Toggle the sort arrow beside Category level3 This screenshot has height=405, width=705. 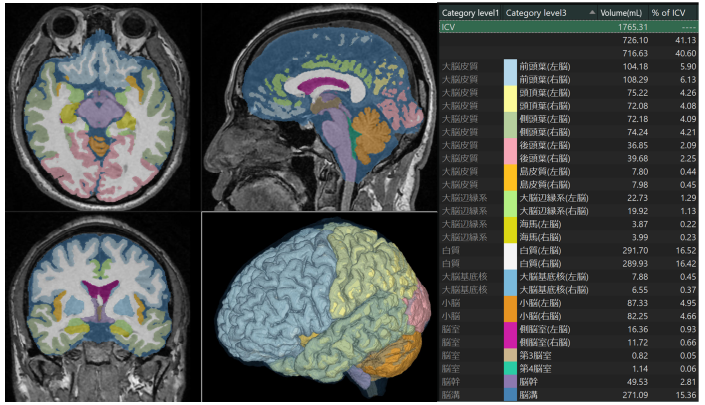(592, 13)
